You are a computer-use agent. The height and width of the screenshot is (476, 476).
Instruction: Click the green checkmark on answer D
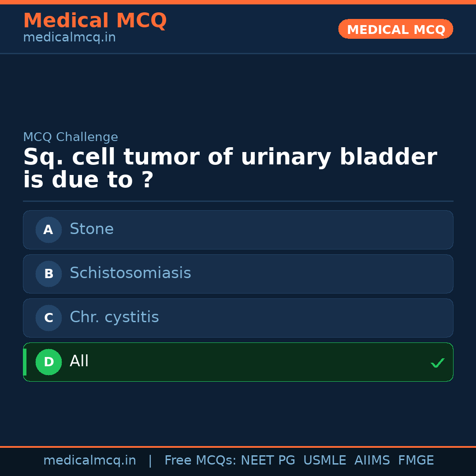438,363
